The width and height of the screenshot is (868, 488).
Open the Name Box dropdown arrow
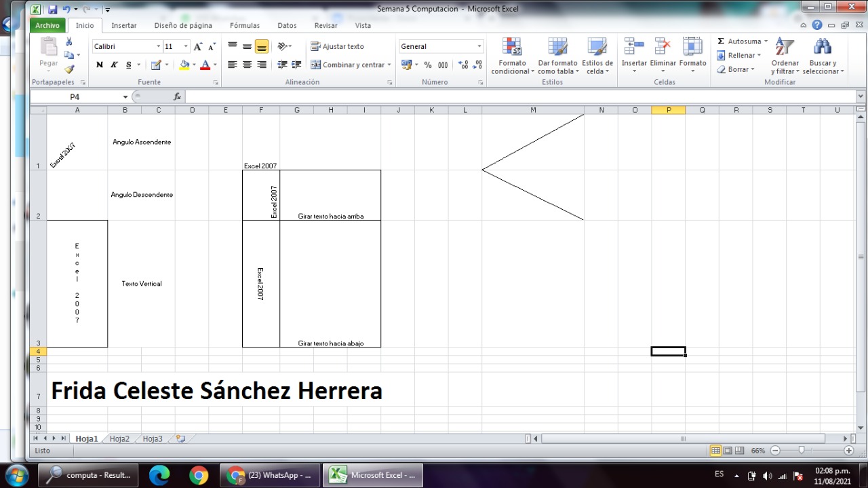125,97
